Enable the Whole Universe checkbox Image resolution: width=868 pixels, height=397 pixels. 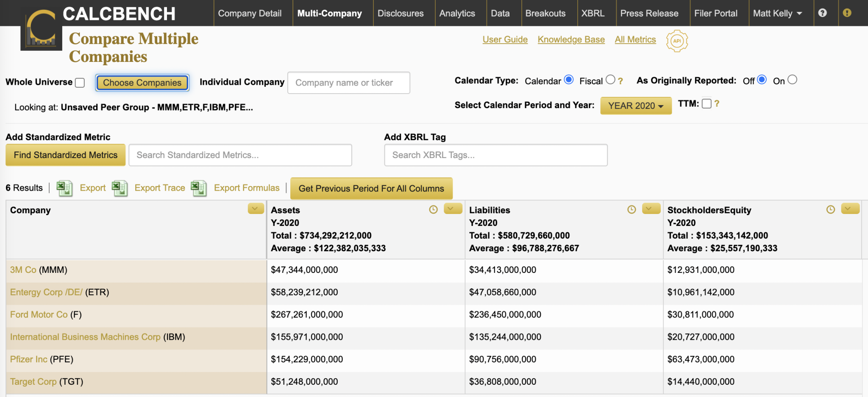tap(80, 83)
